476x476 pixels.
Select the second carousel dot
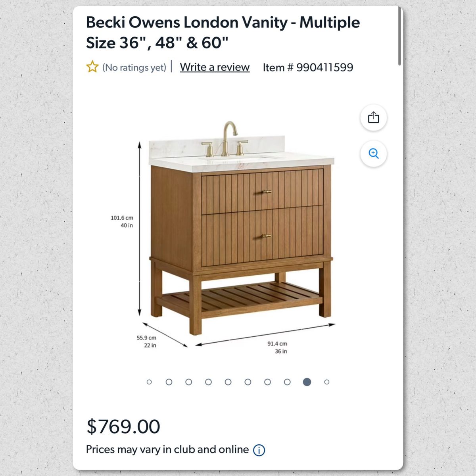click(169, 382)
